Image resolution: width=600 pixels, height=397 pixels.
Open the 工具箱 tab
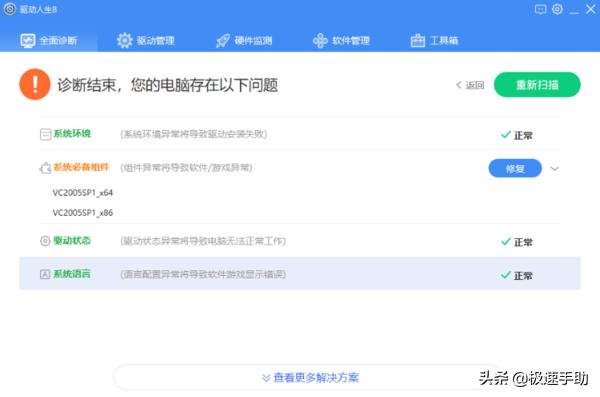click(434, 40)
